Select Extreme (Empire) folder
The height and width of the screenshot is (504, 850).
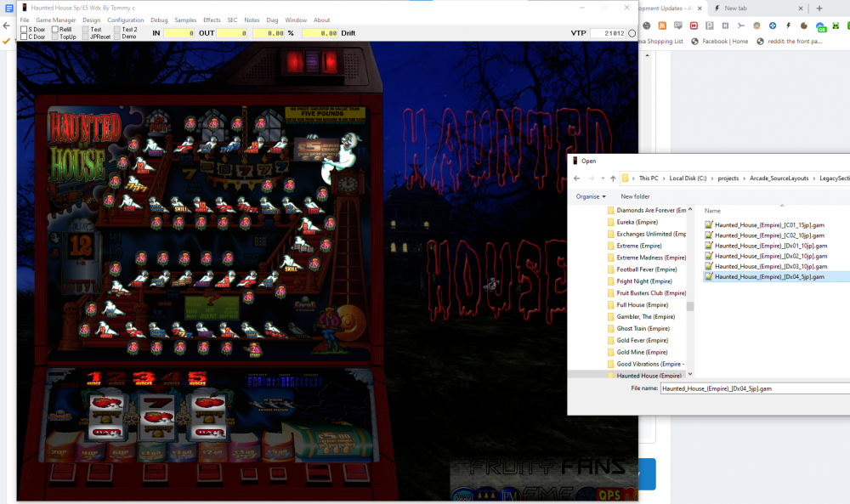pos(634,246)
